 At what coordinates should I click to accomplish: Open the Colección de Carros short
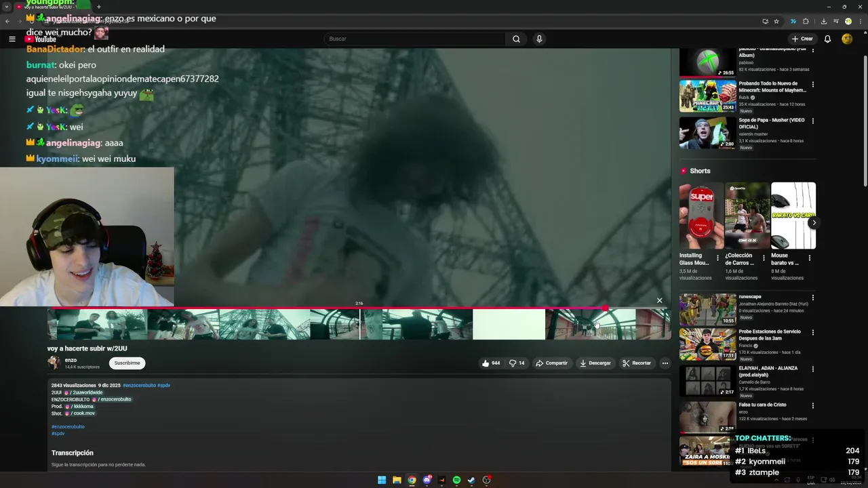click(747, 216)
